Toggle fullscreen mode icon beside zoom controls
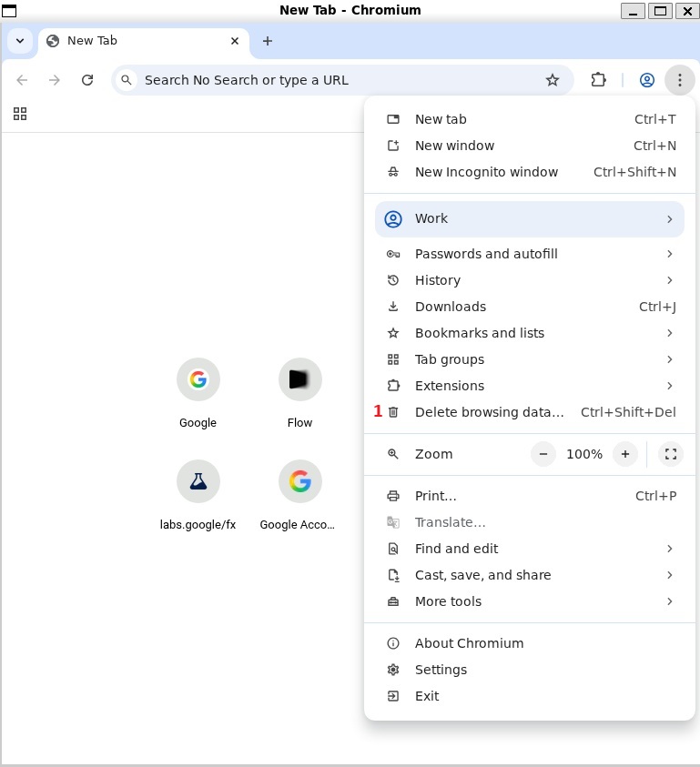 [x=671, y=454]
